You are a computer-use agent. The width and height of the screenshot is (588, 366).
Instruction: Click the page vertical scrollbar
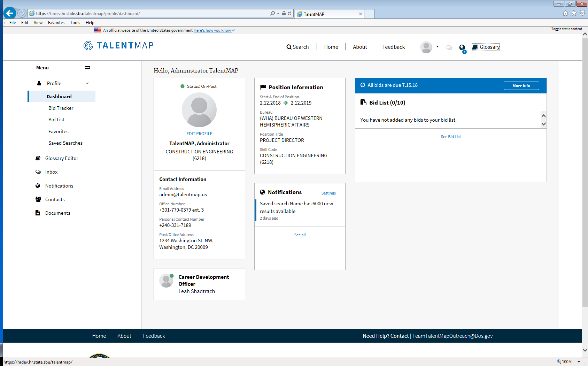[x=585, y=173]
